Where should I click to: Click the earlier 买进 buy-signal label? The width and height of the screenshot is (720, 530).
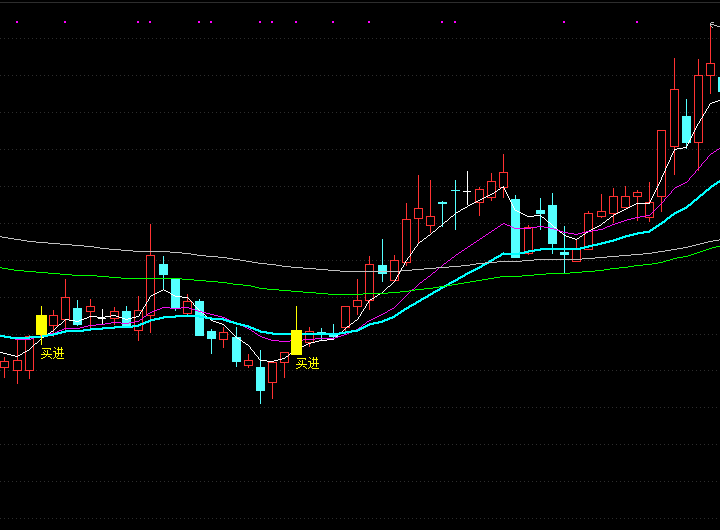pos(52,353)
